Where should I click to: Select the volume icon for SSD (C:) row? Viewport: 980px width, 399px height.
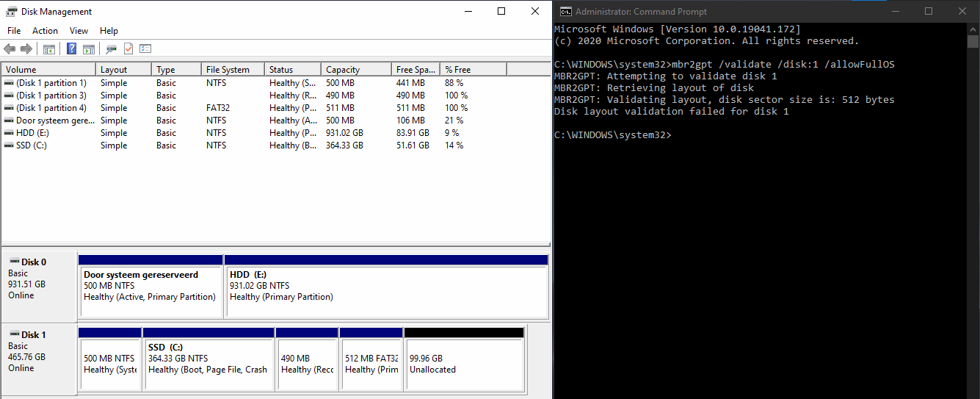click(x=9, y=145)
